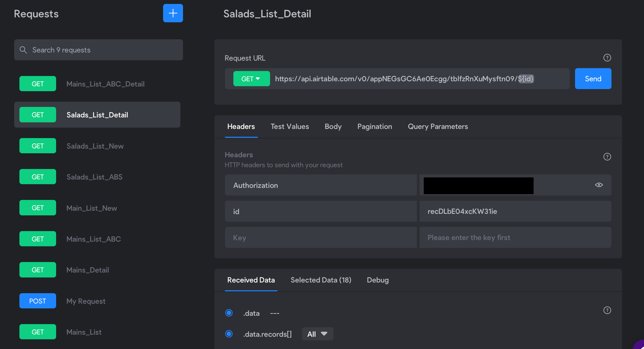Open the Salads_List_New request
Screen dimensions: 644x349
97,146
